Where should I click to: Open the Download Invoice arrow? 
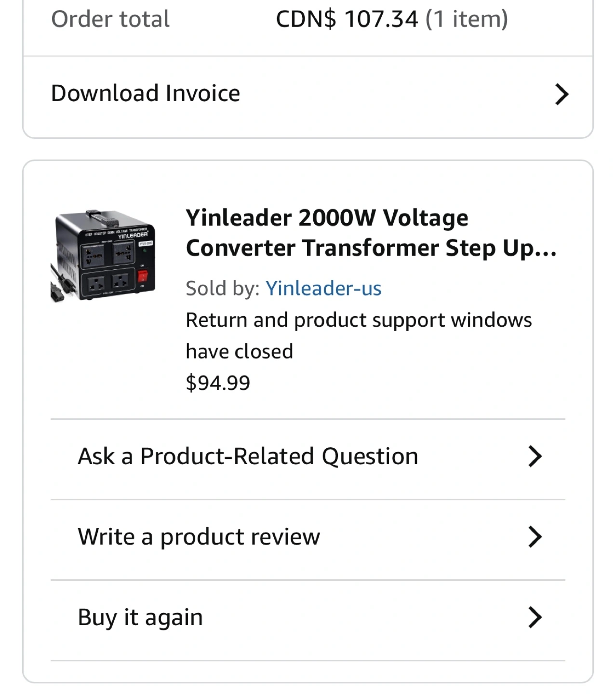pos(562,94)
